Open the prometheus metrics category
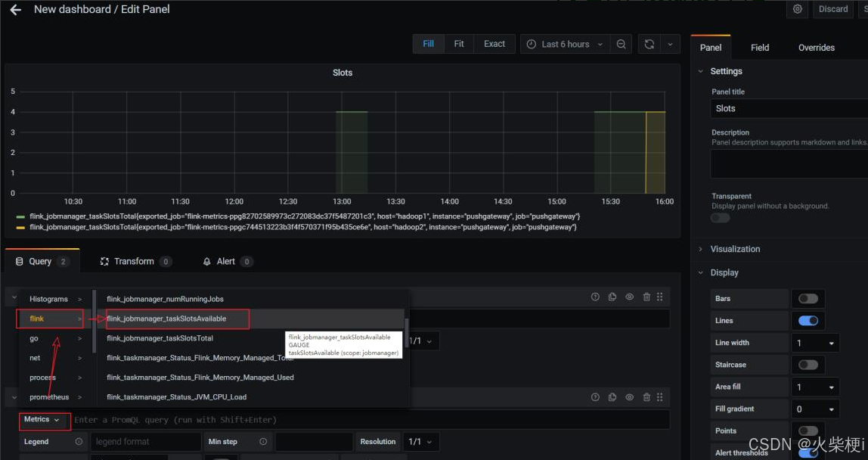Screen dimensions: 868x460 [54, 396]
